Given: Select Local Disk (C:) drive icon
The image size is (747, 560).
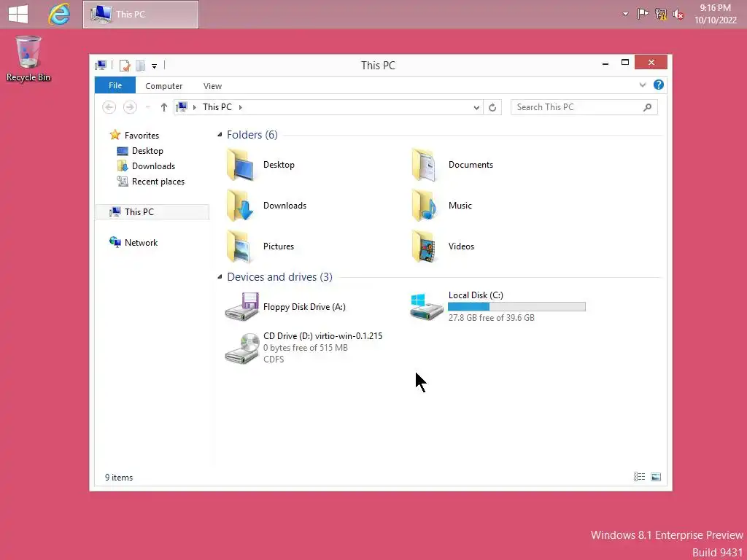Looking at the screenshot, I should (426, 307).
